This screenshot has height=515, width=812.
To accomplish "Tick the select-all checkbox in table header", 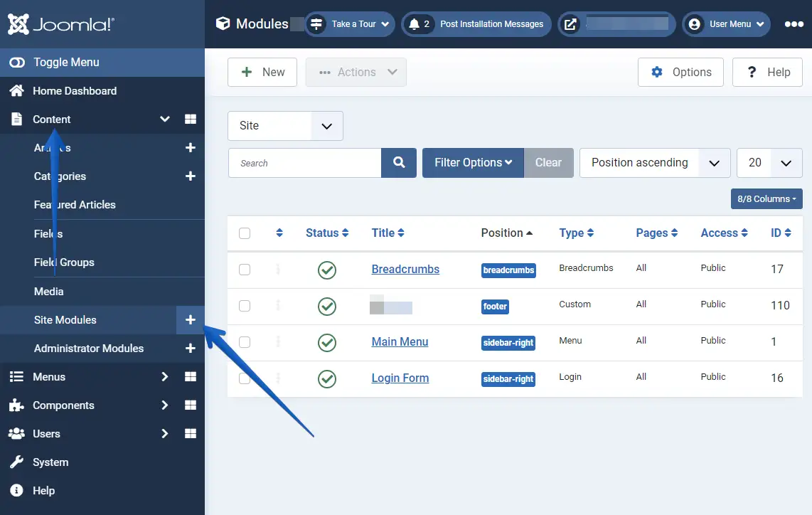I will click(x=245, y=233).
